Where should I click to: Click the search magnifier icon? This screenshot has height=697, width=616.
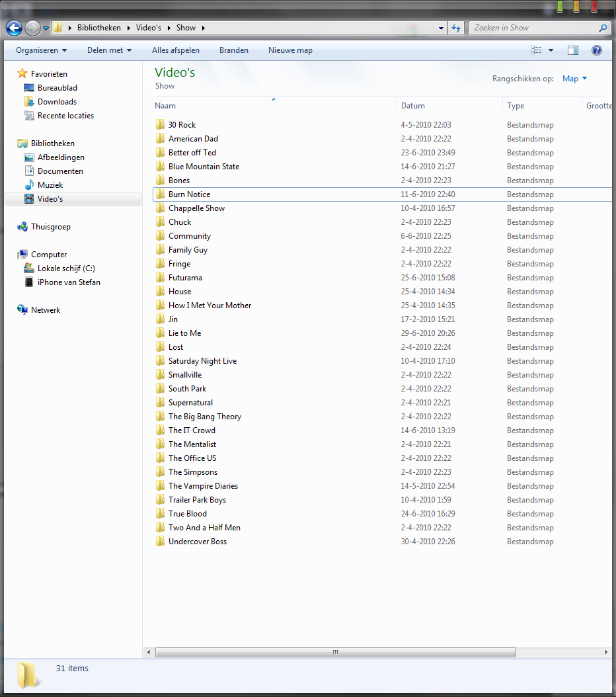[x=603, y=28]
